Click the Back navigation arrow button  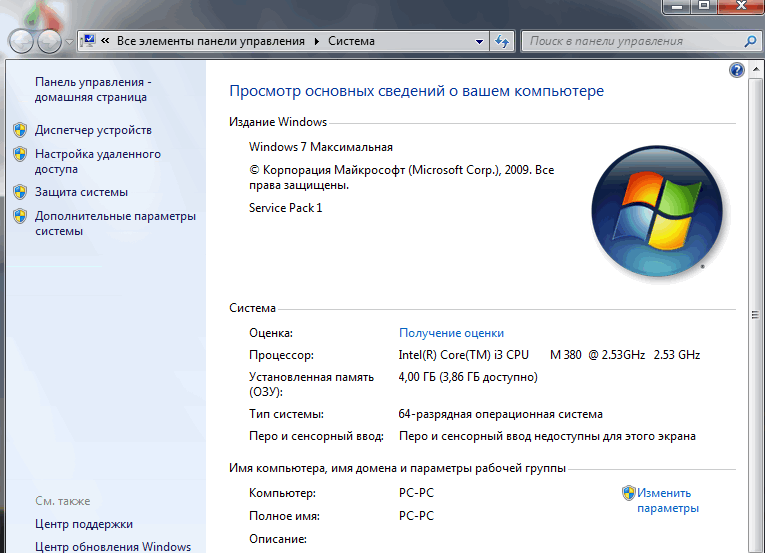point(22,42)
